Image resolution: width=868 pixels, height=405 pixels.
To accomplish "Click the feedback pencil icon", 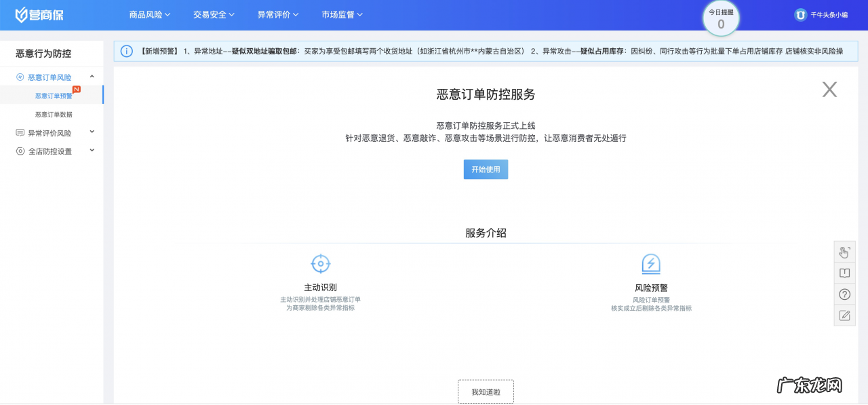I will pyautogui.click(x=844, y=315).
